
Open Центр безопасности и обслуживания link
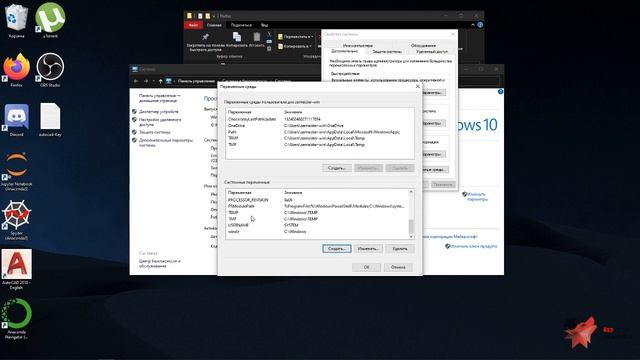pyautogui.click(x=159, y=263)
